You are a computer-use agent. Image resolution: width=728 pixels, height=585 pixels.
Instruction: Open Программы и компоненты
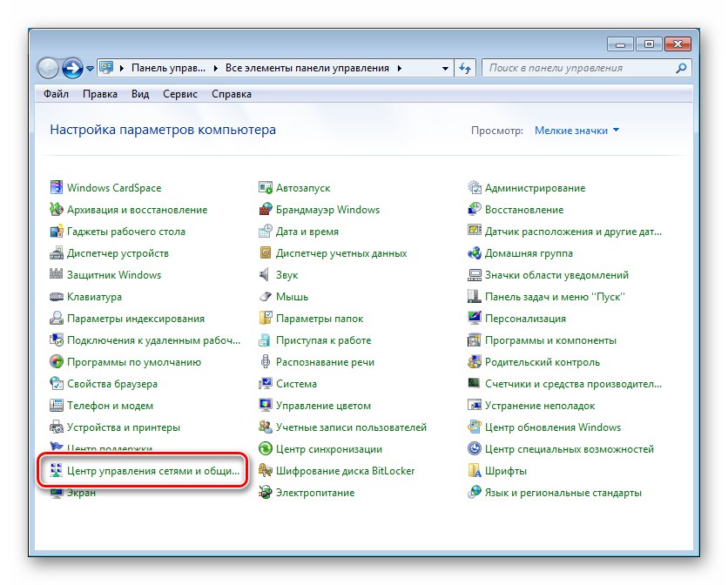[550, 340]
